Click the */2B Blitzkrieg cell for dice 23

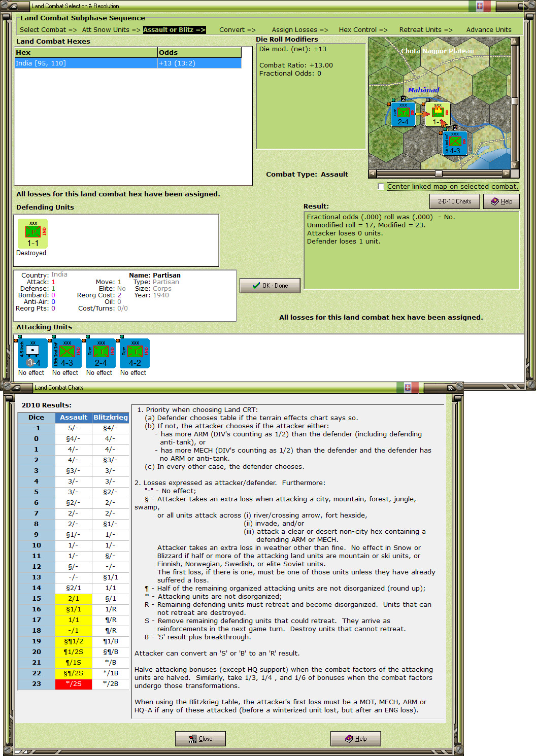(x=111, y=684)
